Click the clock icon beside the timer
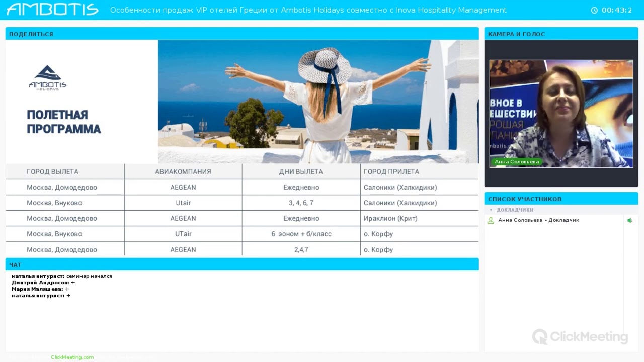644x362 pixels. point(594,10)
